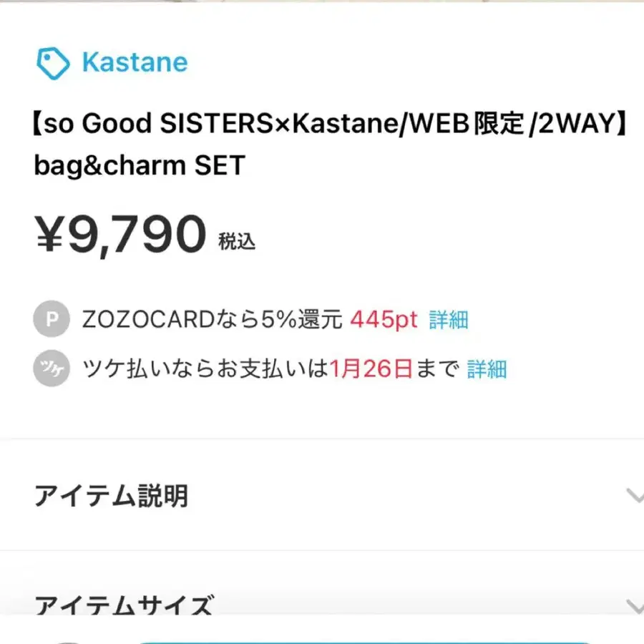Click the red 1月26日 payment date
644x644 pixels.
[372, 369]
